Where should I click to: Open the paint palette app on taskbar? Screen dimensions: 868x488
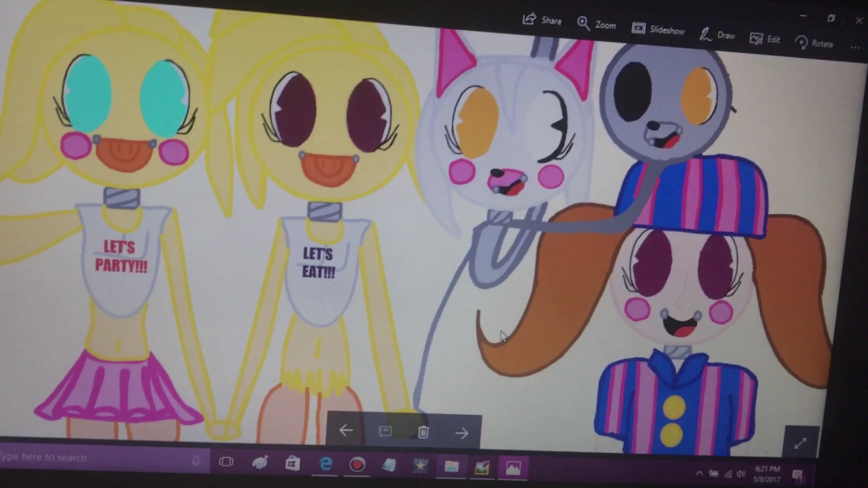[260, 463]
